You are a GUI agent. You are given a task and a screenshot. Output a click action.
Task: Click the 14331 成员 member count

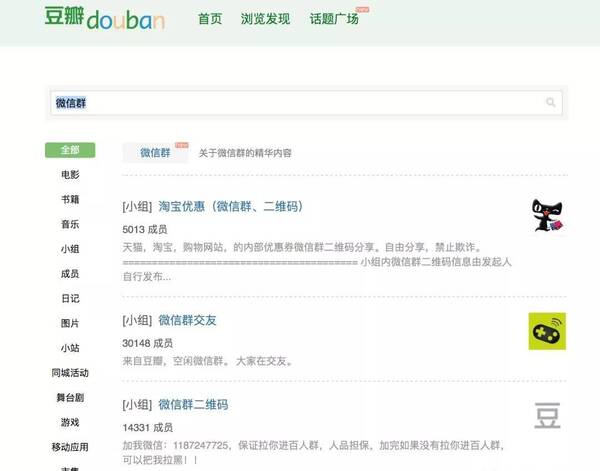148,427
